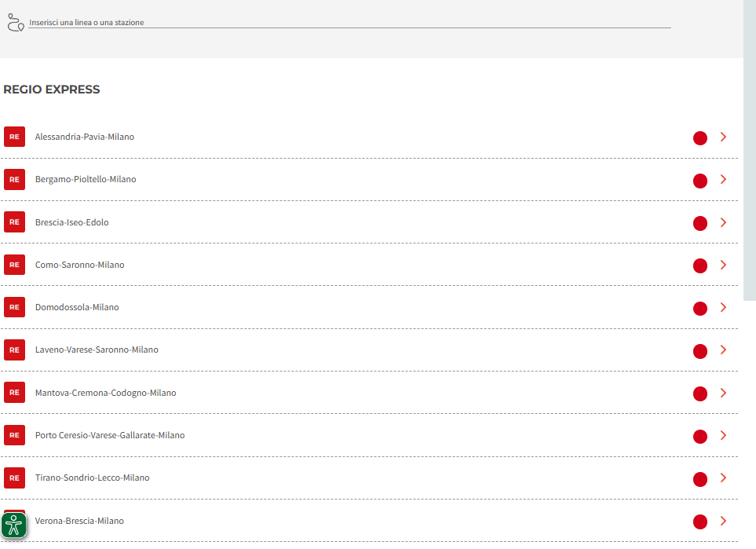This screenshot has width=756, height=549.
Task: Click the RE badge for Mantova-Cremona-Codogno-Milano
Action: (14, 393)
